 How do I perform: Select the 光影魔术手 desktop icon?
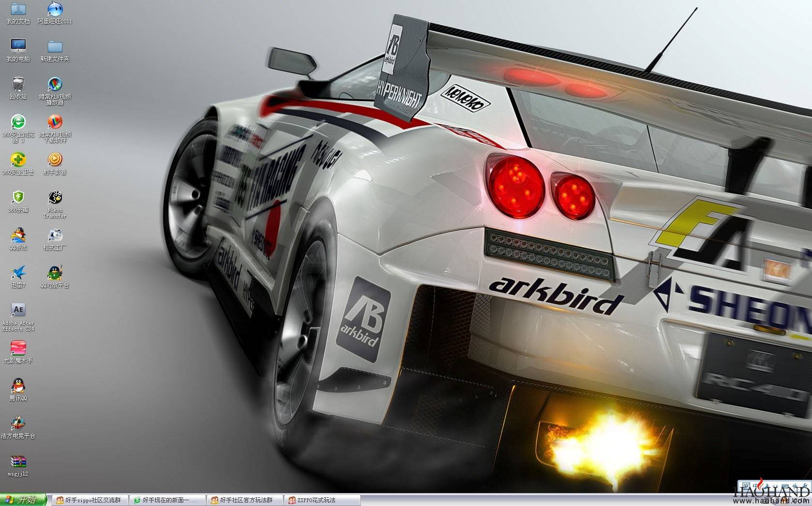tap(18, 352)
